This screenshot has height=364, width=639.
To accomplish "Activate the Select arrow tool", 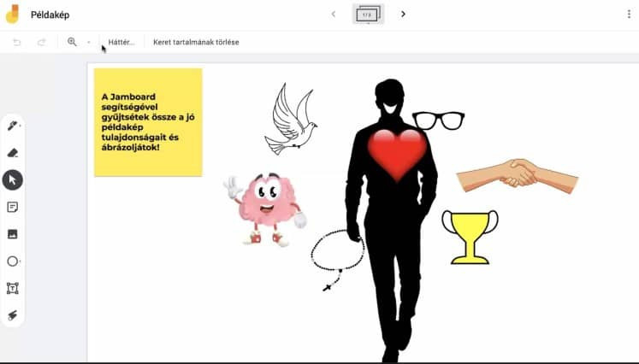I will 13,179.
